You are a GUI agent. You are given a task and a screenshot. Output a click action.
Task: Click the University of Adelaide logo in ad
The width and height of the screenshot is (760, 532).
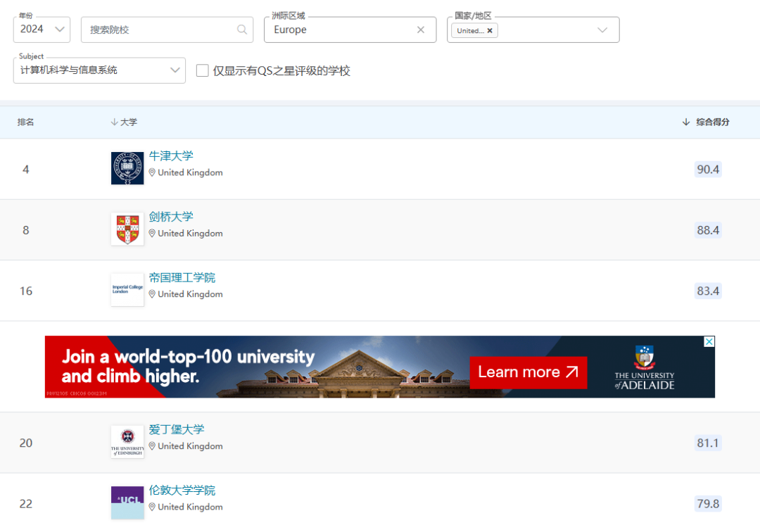pyautogui.click(x=644, y=368)
